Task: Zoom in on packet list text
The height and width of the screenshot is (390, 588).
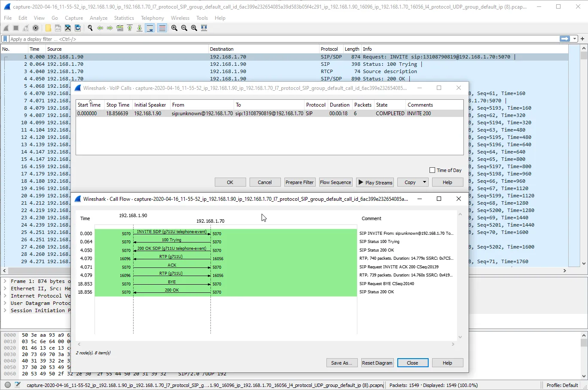Action: (x=174, y=28)
